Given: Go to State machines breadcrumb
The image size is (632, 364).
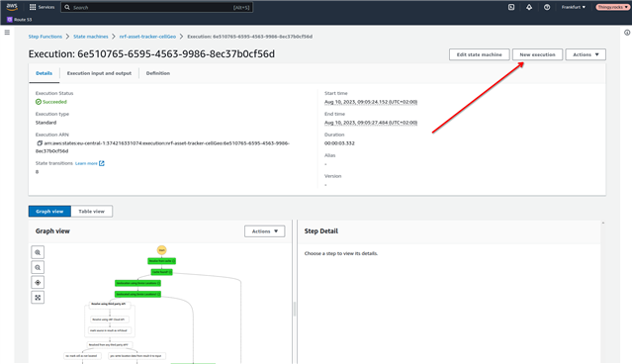Looking at the screenshot, I should click(91, 37).
